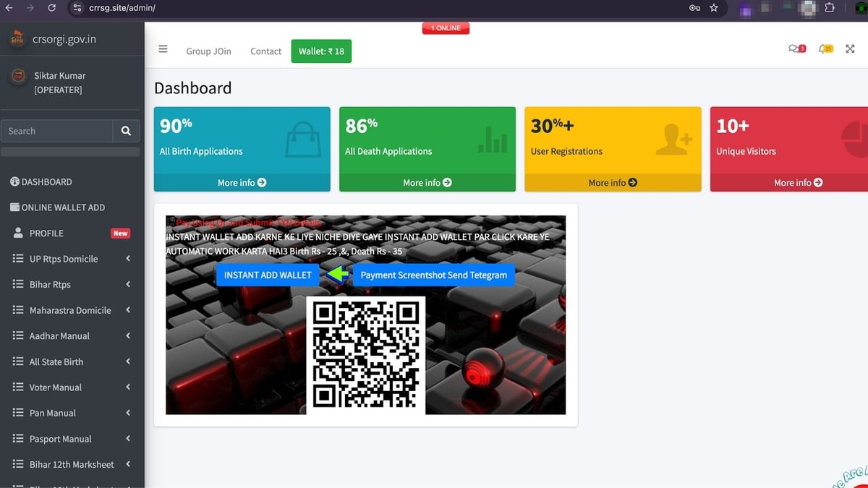This screenshot has height=488, width=868.
Task: Expand the UP Rtps Domicile submenu arrow
Action: [128, 259]
